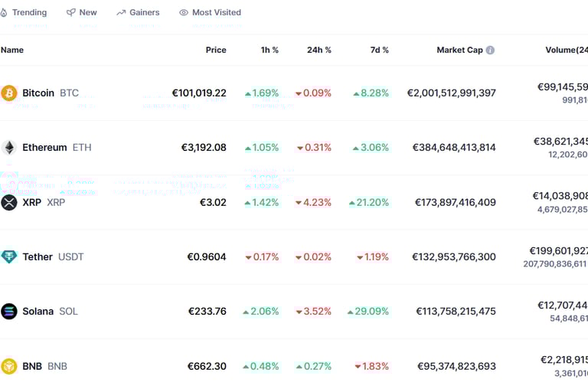The height and width of the screenshot is (392, 588).
Task: Open the Trending tab
Action: [x=24, y=12]
